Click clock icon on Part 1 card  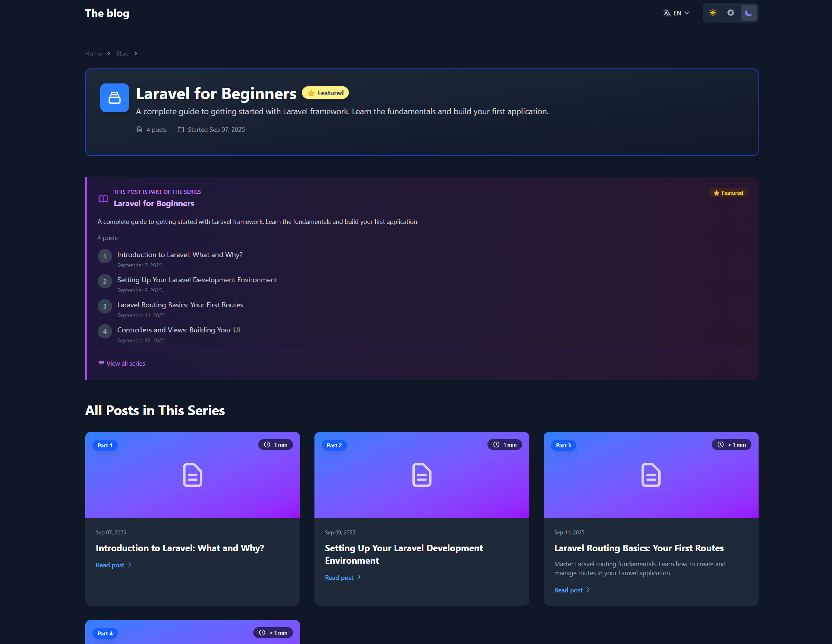pos(268,445)
